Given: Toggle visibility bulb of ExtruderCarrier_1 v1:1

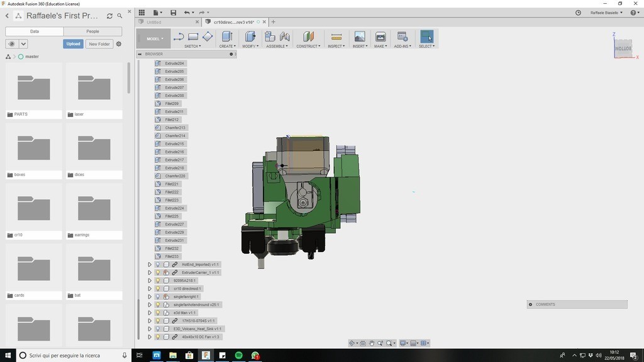Looking at the screenshot, I should [158, 273].
